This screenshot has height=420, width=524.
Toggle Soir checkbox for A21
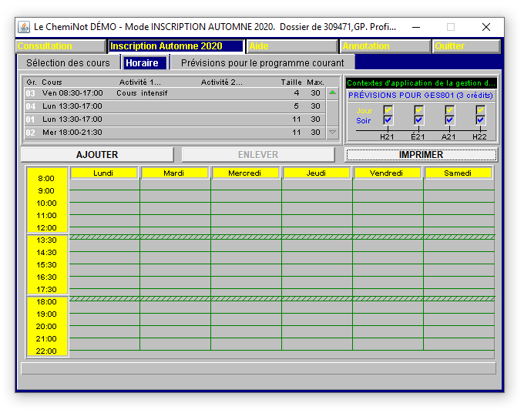coord(449,119)
